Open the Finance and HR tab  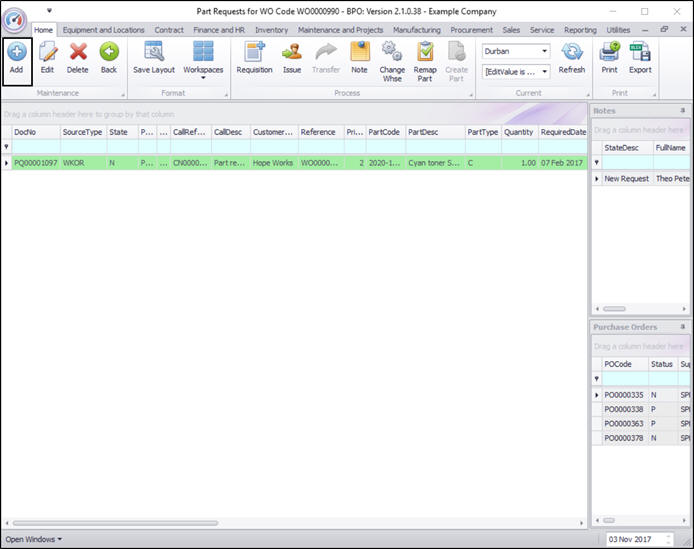coord(219,30)
